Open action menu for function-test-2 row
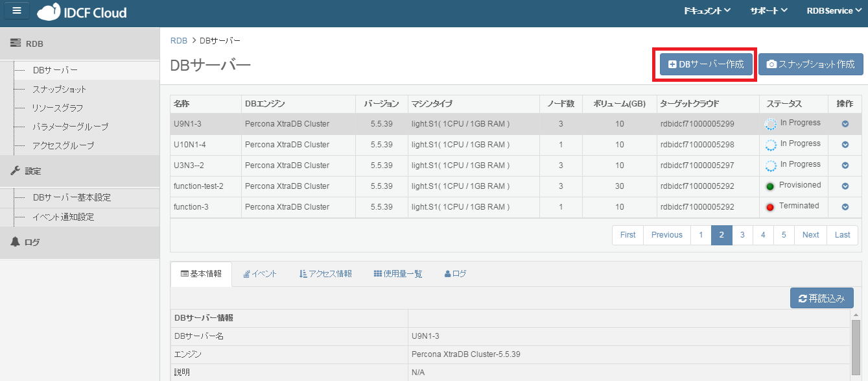This screenshot has width=868, height=381. pyautogui.click(x=845, y=186)
